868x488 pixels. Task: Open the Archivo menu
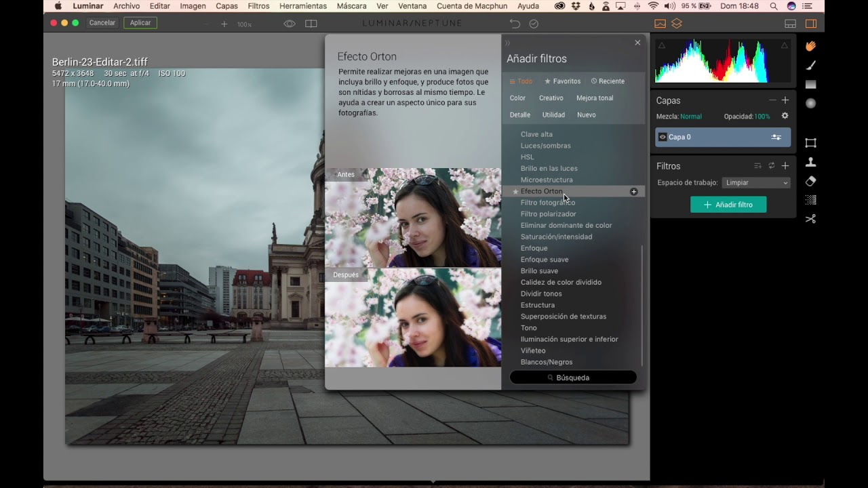(x=127, y=6)
